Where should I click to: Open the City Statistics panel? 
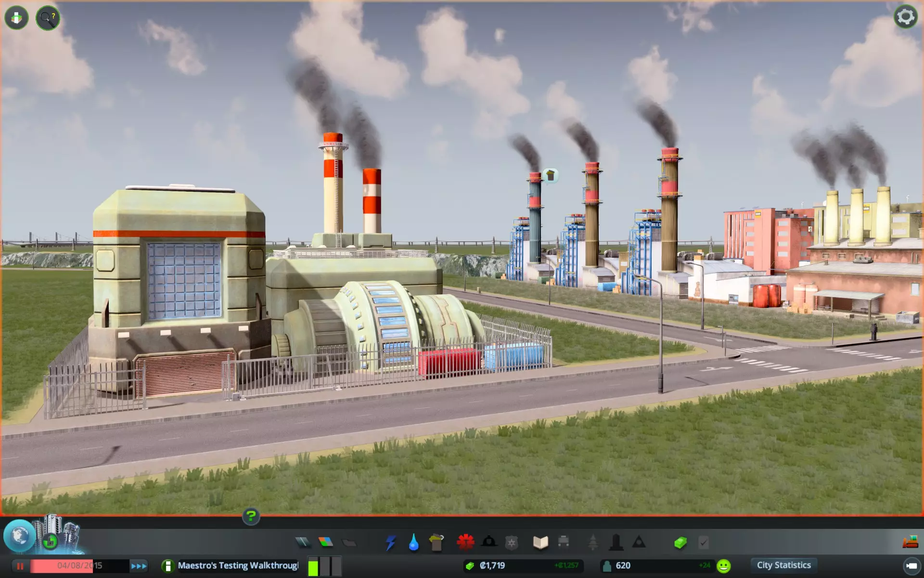point(783,565)
